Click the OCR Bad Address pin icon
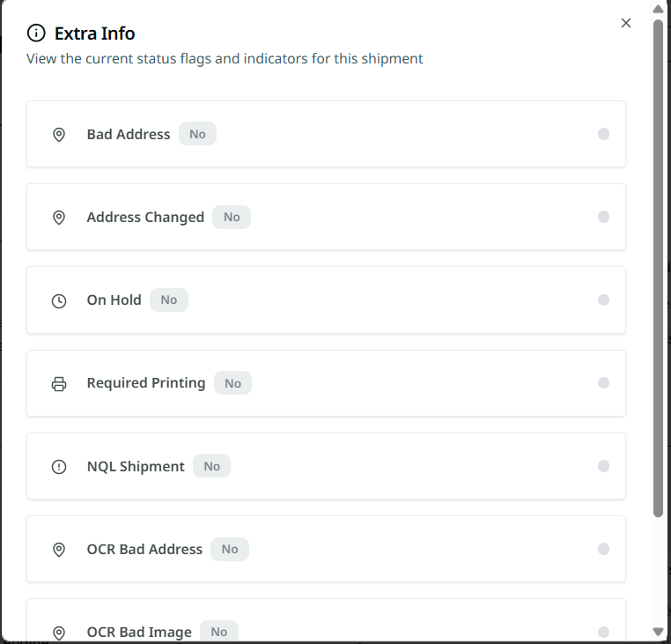671x644 pixels. pyautogui.click(x=59, y=550)
